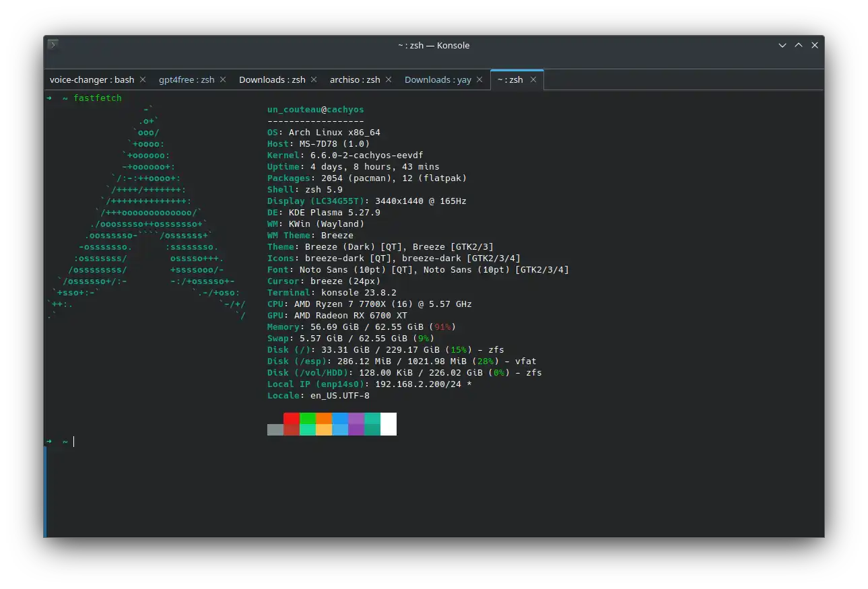868x589 pixels.
Task: Click the GPU: AMD Radeon RX 6700 XT line
Action: (337, 315)
